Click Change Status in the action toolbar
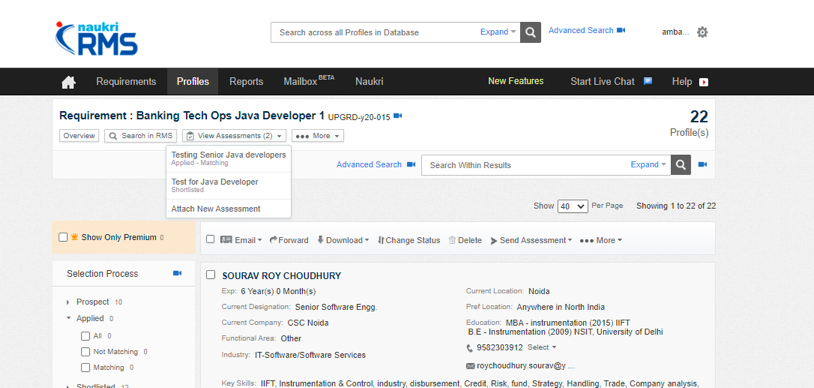Image resolution: width=814 pixels, height=388 pixels. point(409,240)
